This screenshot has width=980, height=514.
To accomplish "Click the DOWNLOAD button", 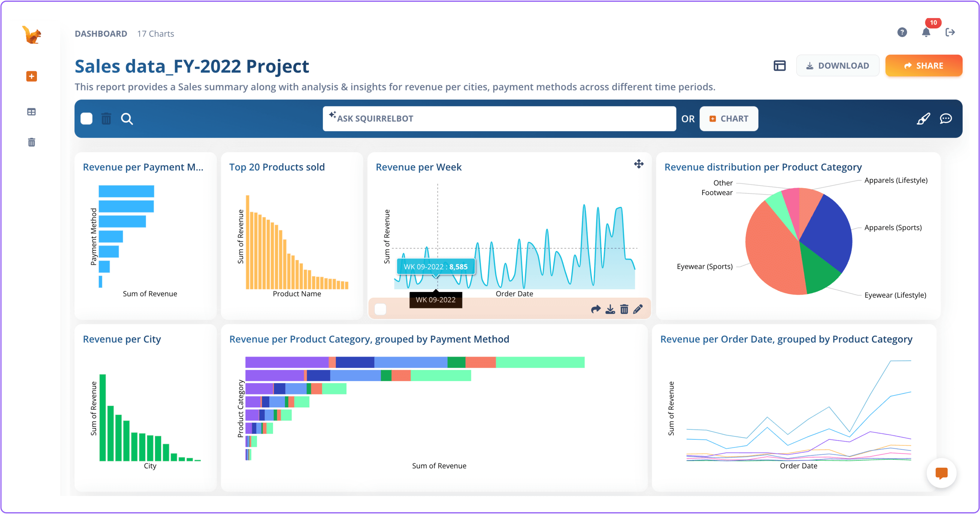I will coord(838,65).
